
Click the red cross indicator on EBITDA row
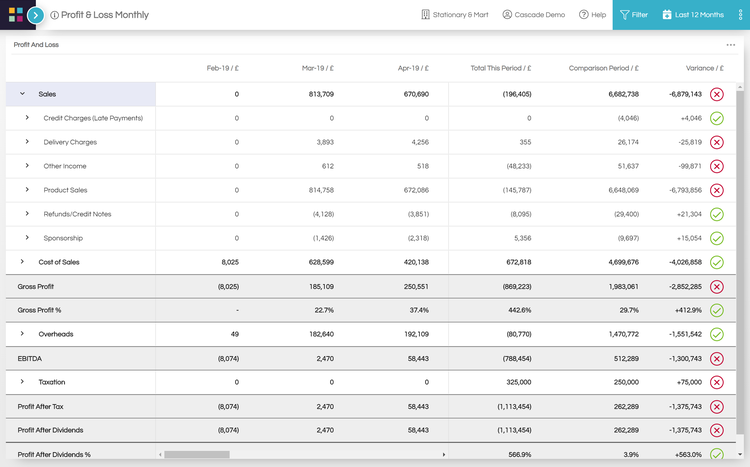(x=717, y=359)
